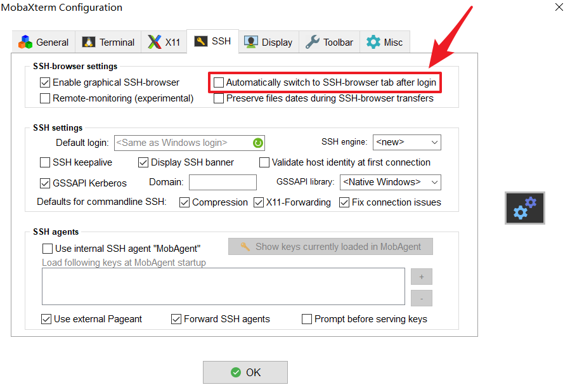Switch to the Misc tab
Screen dimensions: 570x392
(x=385, y=42)
